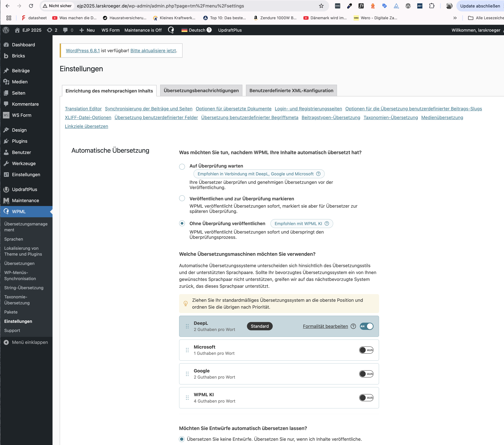Open WS Form in the admin bar
Image resolution: width=504 pixels, height=445 pixels.
[x=110, y=30]
